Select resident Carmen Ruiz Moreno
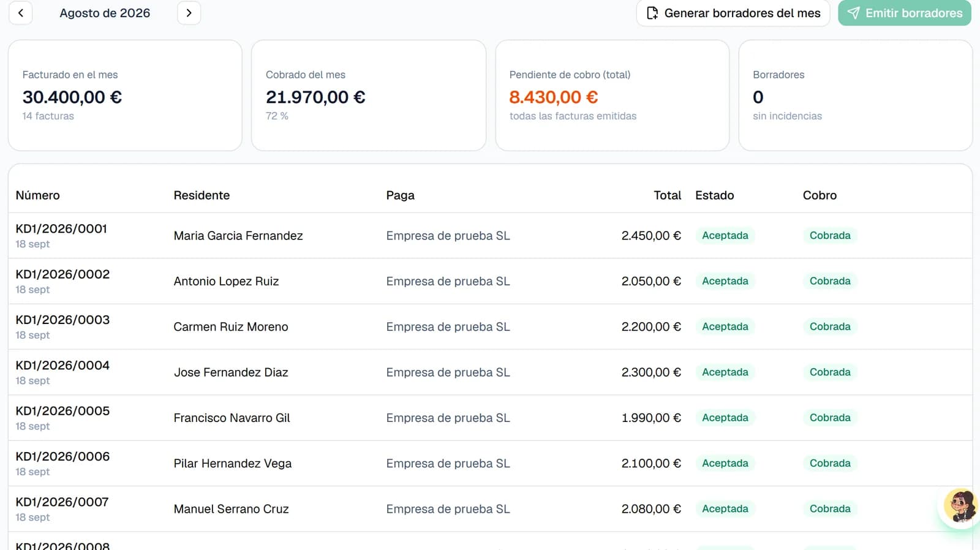980x550 pixels. (x=231, y=327)
